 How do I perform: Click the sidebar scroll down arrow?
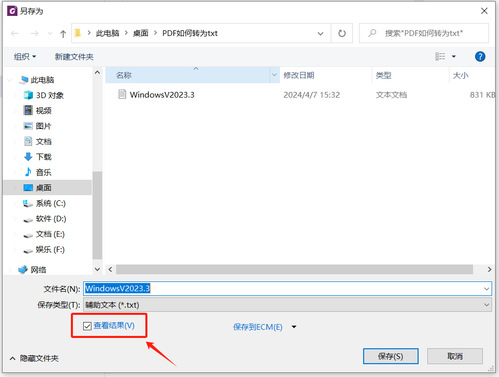click(x=97, y=269)
